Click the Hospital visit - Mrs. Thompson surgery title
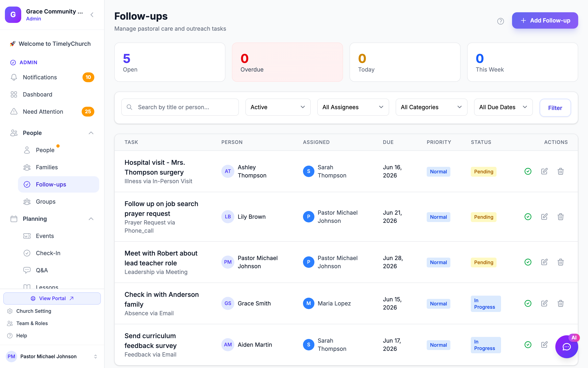This screenshot has height=368, width=588. coord(155,167)
